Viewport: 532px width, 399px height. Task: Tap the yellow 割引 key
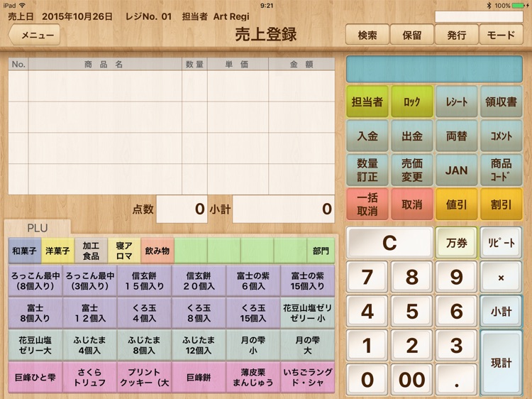pyautogui.click(x=501, y=204)
